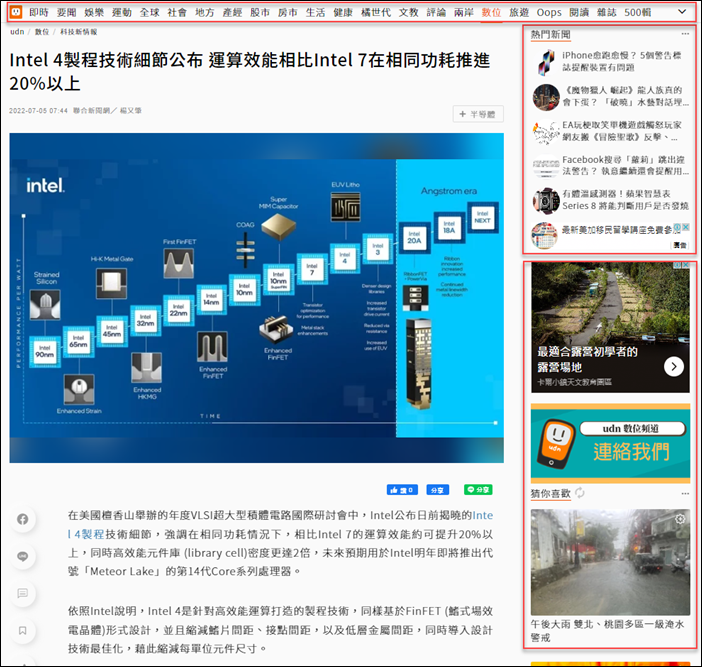Open the 猜你喜歡 more options dots
This screenshot has width=702, height=667.
685,493
